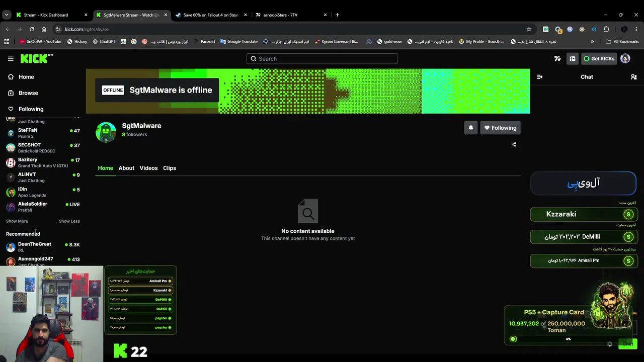Screen dimensions: 644x362
Task: Switch to the Clips tab
Action: (170, 168)
